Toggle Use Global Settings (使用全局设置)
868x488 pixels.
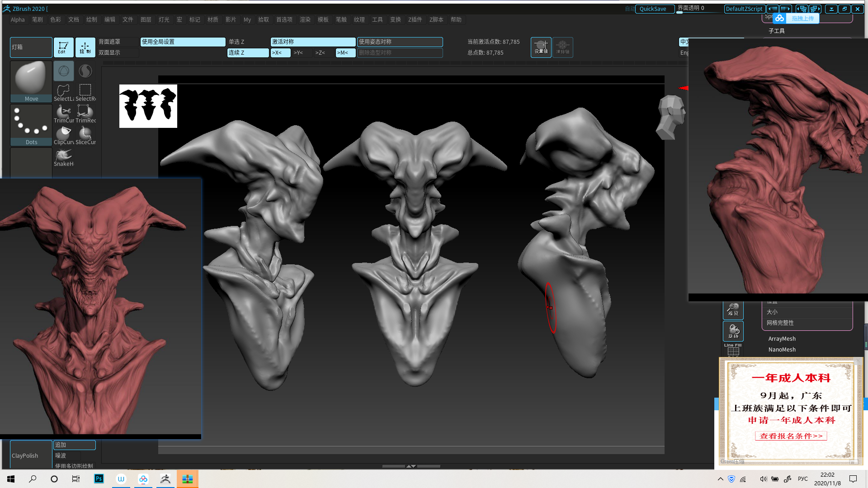[x=183, y=42]
